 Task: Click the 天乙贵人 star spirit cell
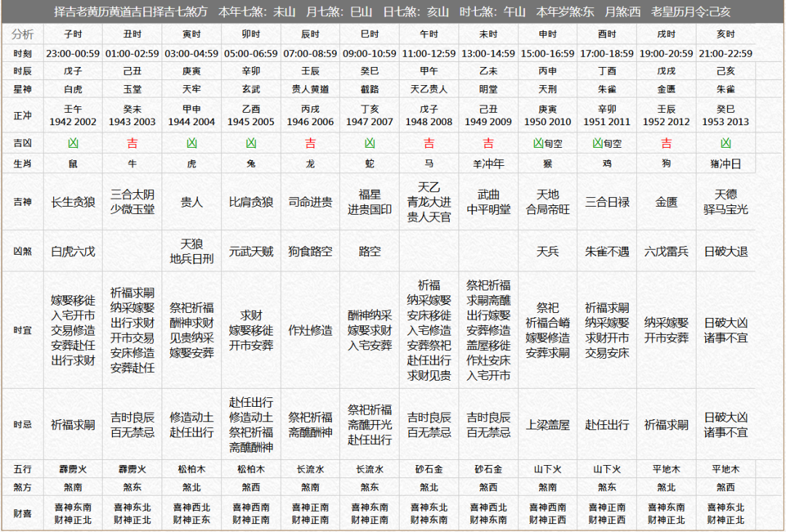(429, 89)
